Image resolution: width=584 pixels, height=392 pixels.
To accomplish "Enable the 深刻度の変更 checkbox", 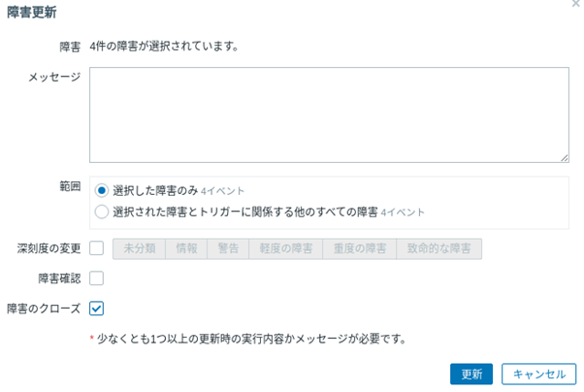I will [96, 248].
